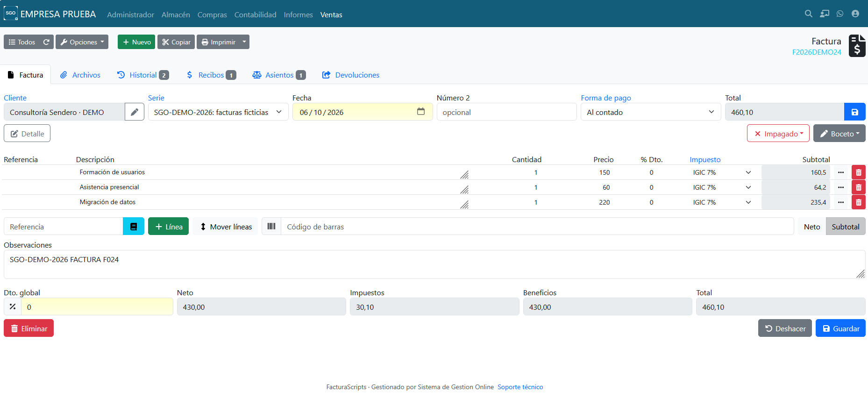This screenshot has height=406, width=868.
Task: Open the user account icon
Action: (x=855, y=14)
